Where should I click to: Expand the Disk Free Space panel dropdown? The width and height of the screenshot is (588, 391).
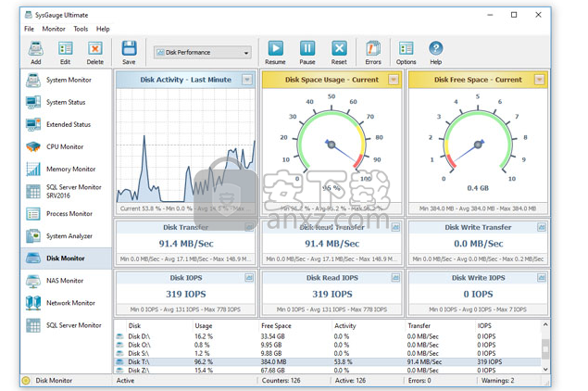coord(539,80)
